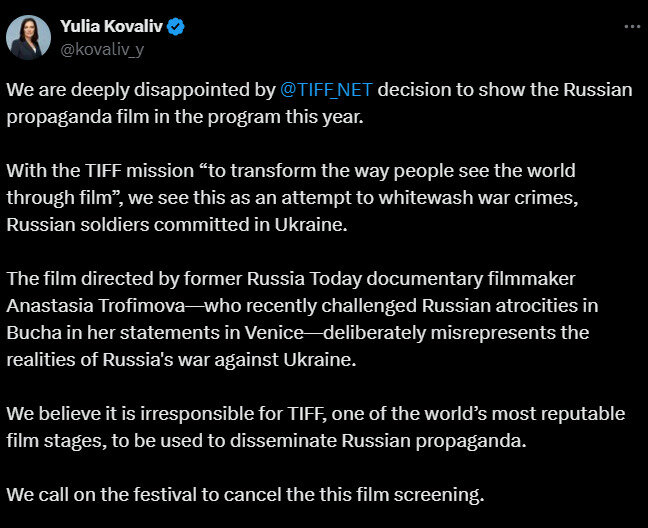Screen dimensions: 648x528
Task: Click the line beginning "With the TIFF mission"
Action: 291,171
